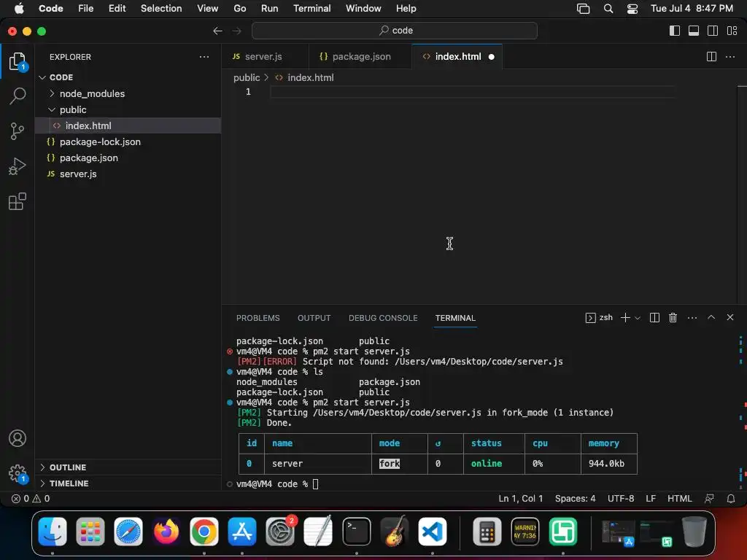The image size is (747, 560).
Task: Open Terminal app from the Dock
Action: (356, 532)
